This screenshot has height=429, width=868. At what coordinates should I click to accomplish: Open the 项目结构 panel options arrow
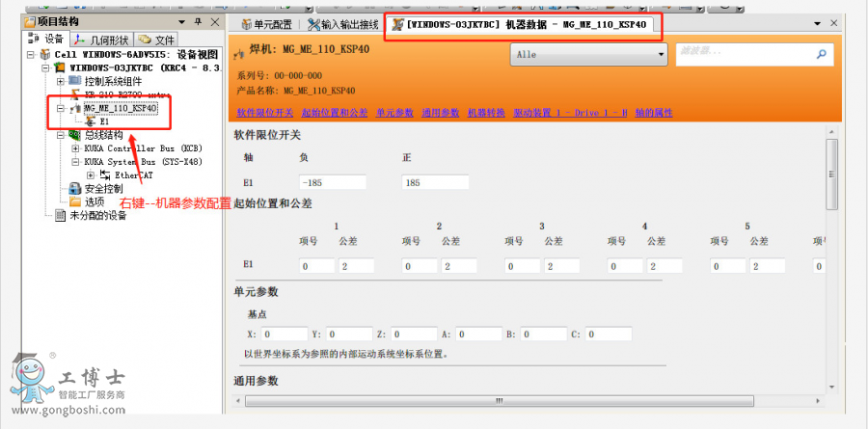click(x=181, y=22)
